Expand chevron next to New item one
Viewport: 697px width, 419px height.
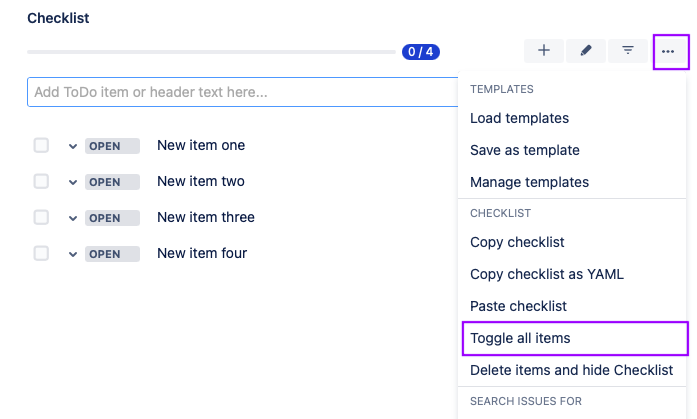coord(73,146)
